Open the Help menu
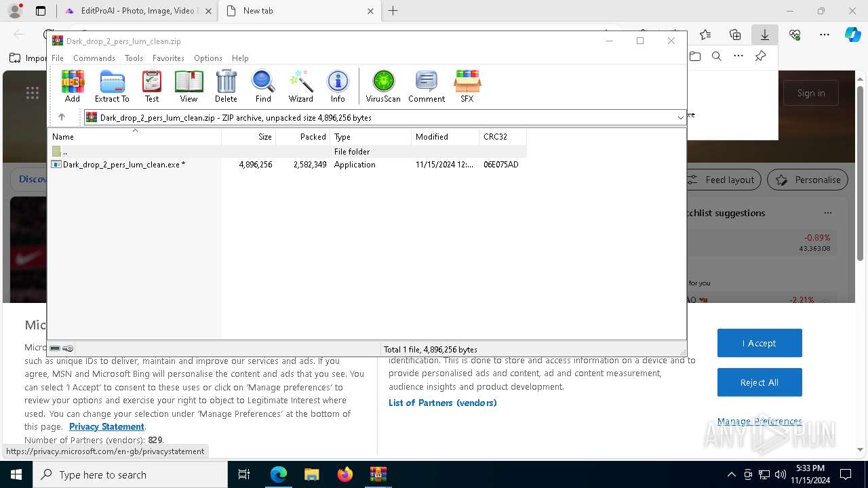Screen dimensions: 868x488 pos(240,58)
